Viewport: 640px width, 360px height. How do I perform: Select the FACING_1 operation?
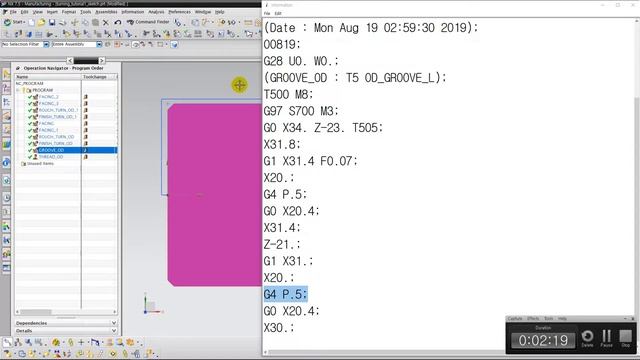coord(48,130)
